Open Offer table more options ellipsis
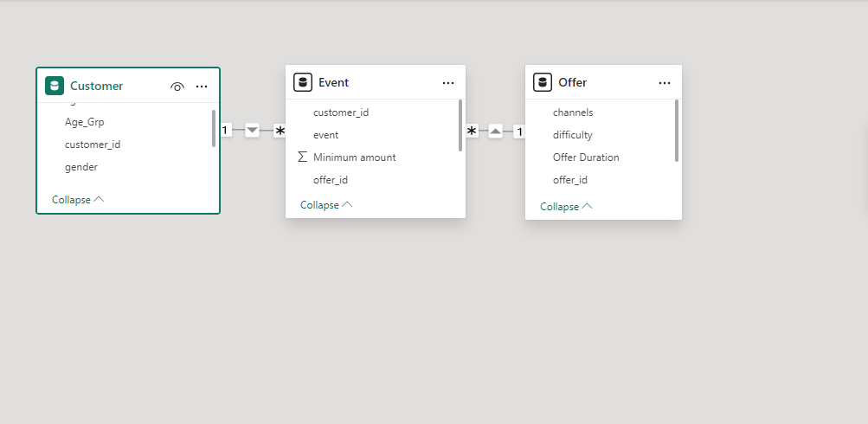This screenshot has height=424, width=868. coord(665,83)
